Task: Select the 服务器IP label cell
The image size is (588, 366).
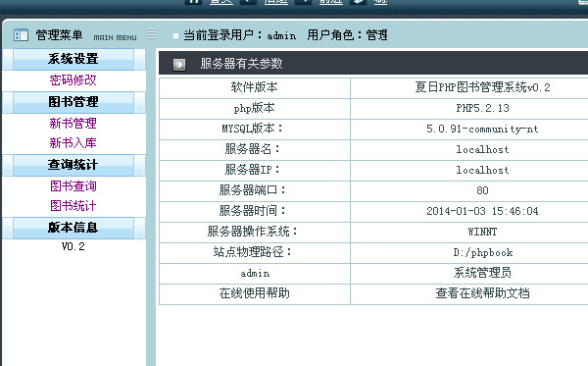Action: click(255, 170)
